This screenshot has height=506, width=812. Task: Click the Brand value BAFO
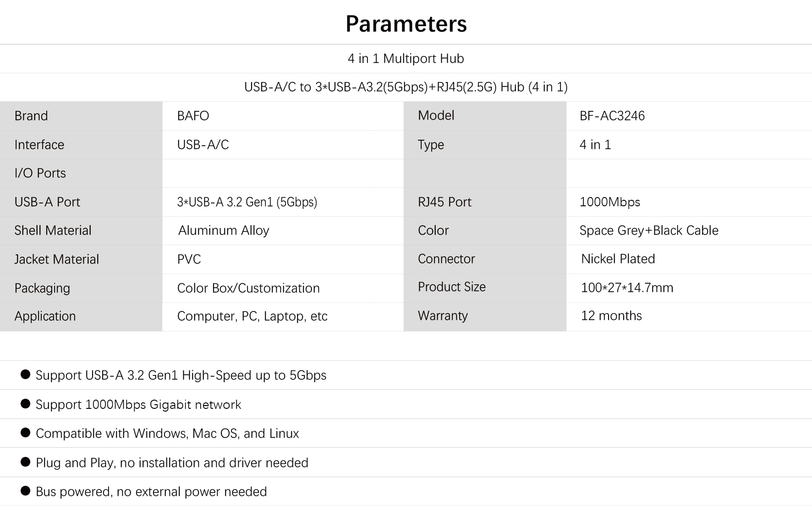[x=193, y=116]
